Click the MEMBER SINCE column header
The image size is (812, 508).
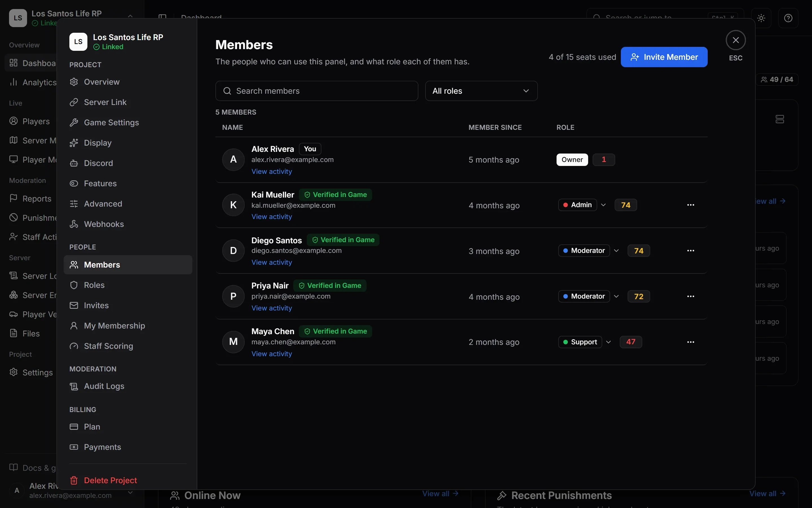click(495, 127)
